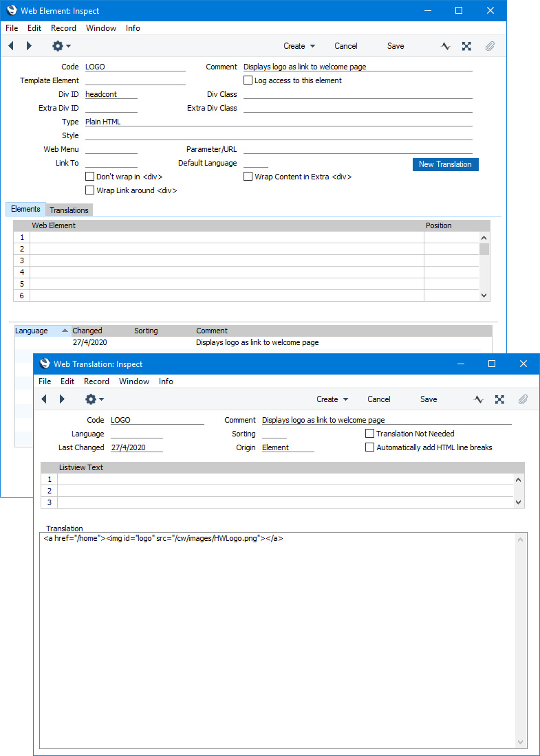Open File menu in Web Element window
The image size is (540, 756).
12,28
